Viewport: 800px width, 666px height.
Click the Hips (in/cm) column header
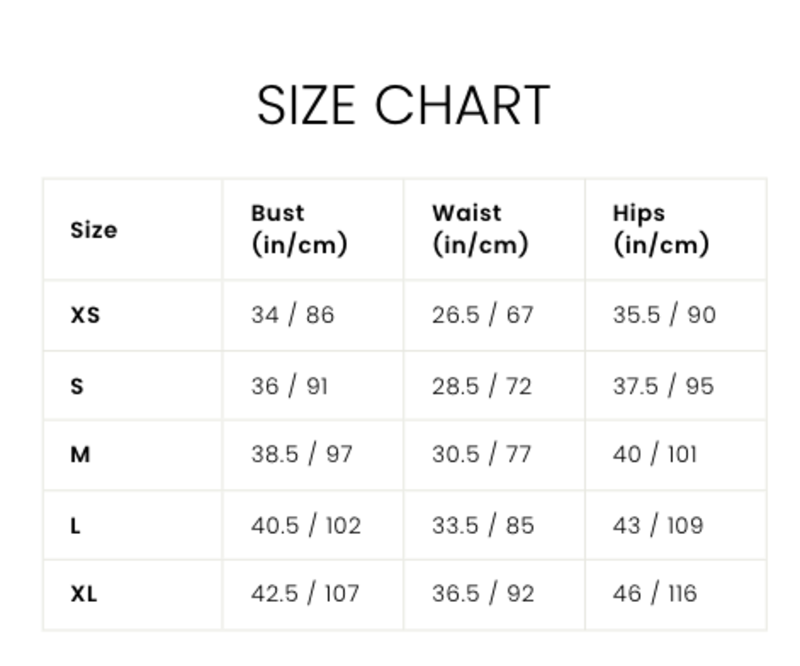(660, 229)
